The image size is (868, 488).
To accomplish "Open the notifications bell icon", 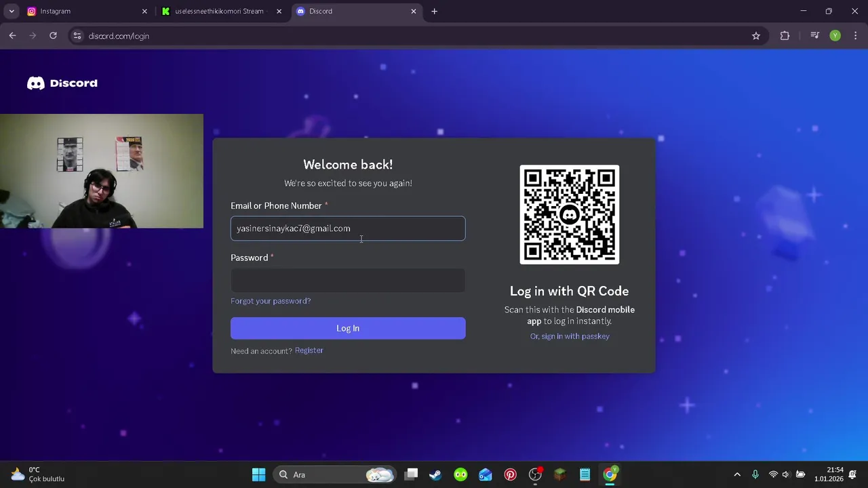I will click(853, 474).
